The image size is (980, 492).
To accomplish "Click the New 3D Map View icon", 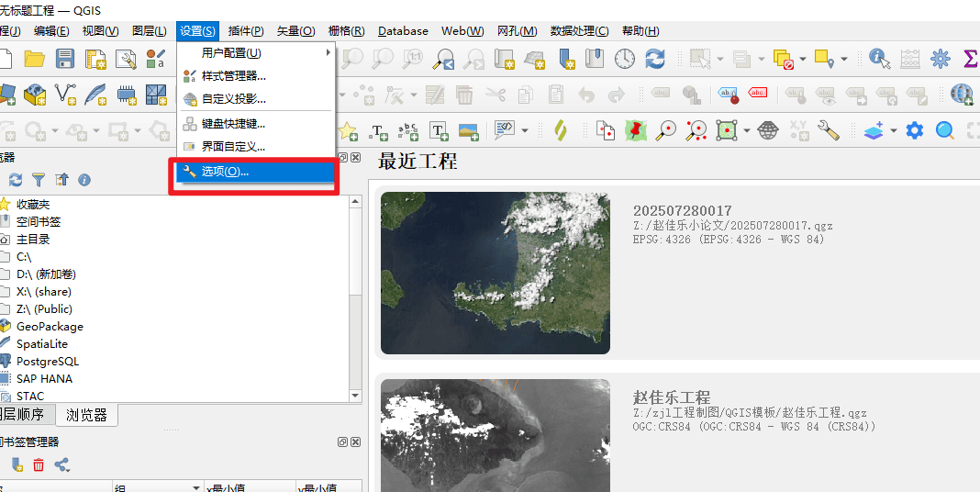I will pyautogui.click(x=535, y=59).
